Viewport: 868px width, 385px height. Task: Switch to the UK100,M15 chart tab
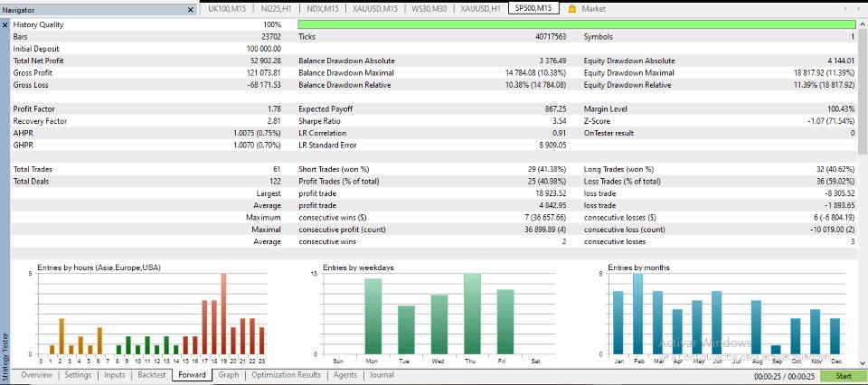[x=225, y=9]
